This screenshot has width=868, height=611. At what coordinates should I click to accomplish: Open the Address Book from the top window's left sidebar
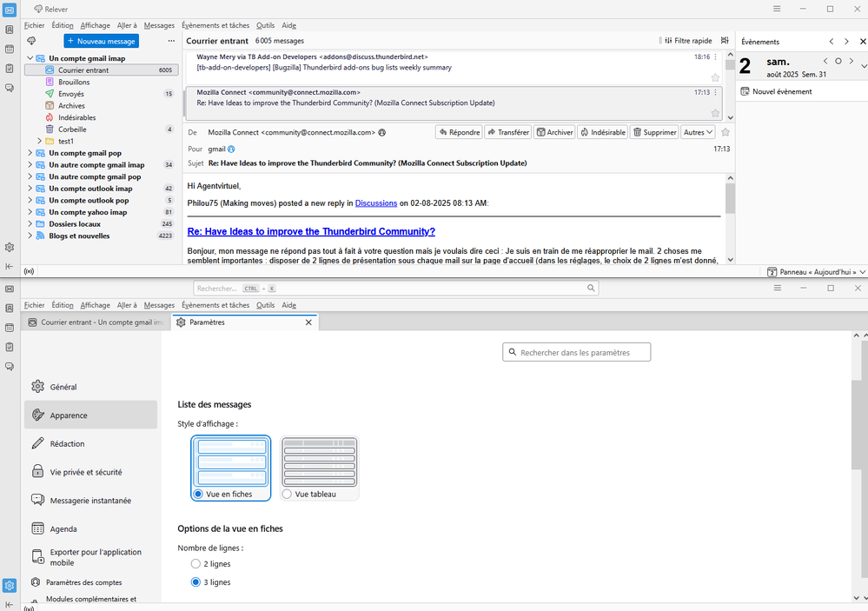[x=9, y=30]
